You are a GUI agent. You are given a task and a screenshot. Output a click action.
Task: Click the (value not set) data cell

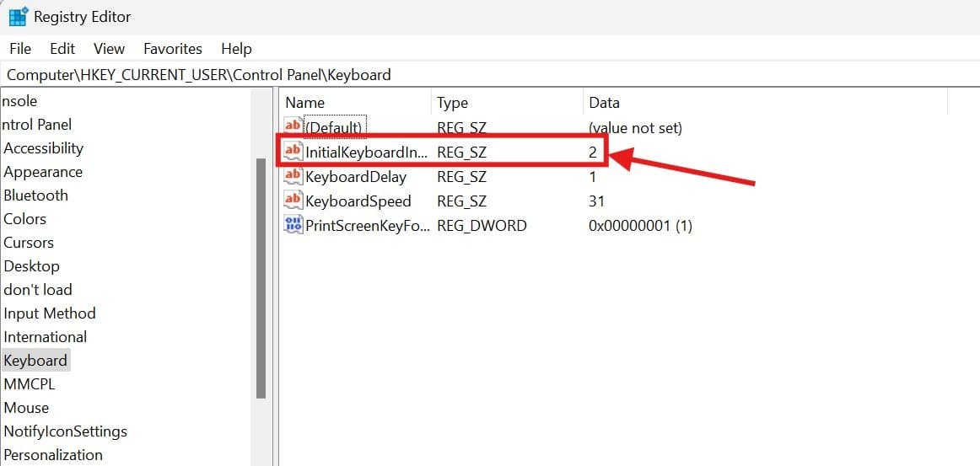coord(635,128)
